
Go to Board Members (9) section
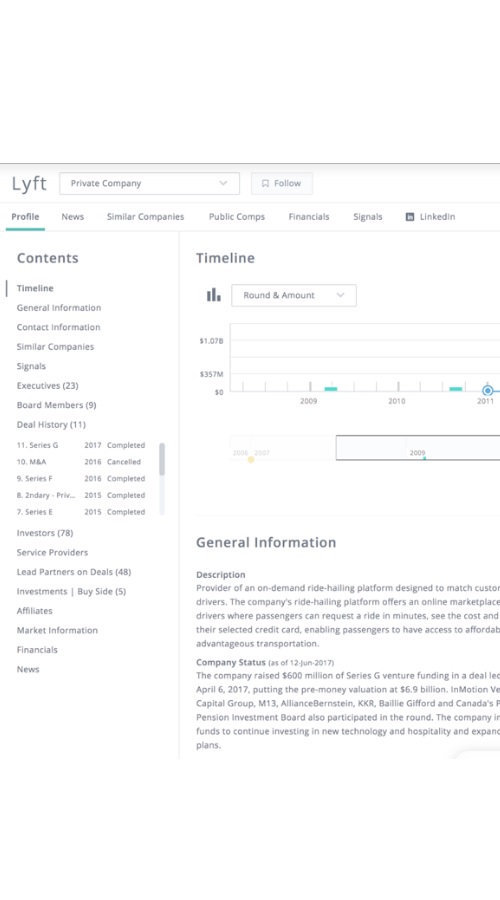point(56,405)
